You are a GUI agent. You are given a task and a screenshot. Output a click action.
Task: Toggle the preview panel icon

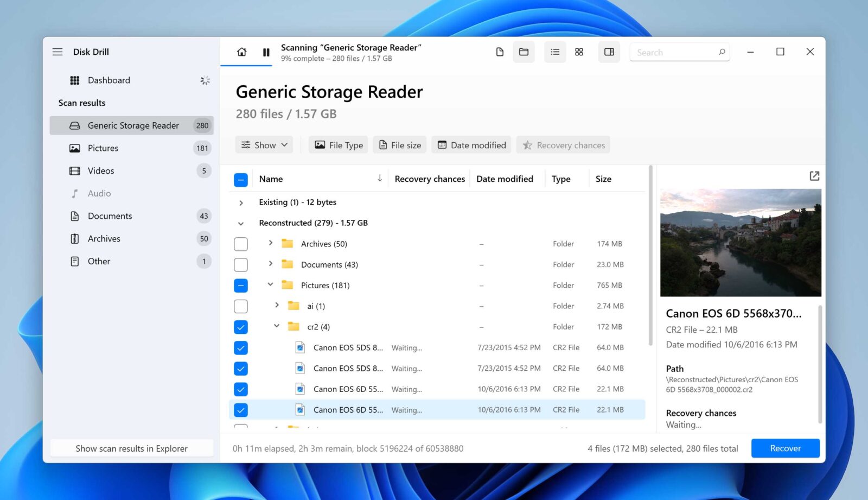tap(609, 52)
